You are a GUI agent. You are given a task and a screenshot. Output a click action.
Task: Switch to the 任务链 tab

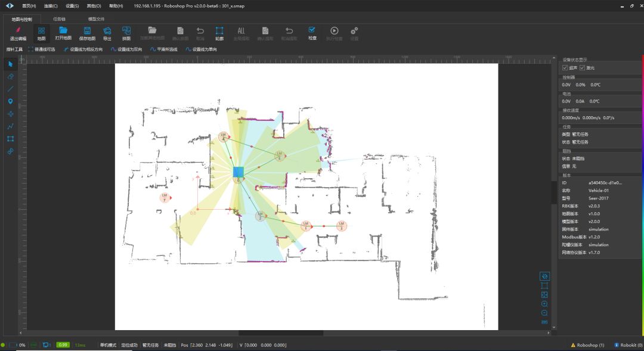59,19
